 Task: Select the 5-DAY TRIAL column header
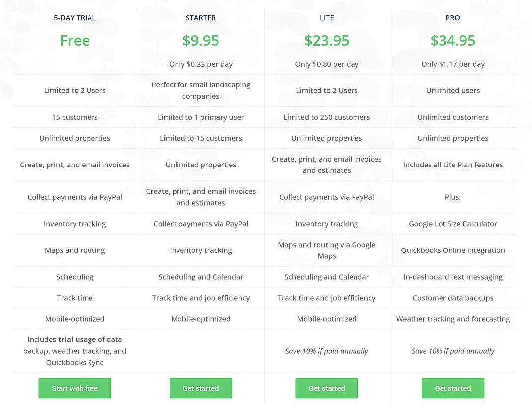pos(75,18)
